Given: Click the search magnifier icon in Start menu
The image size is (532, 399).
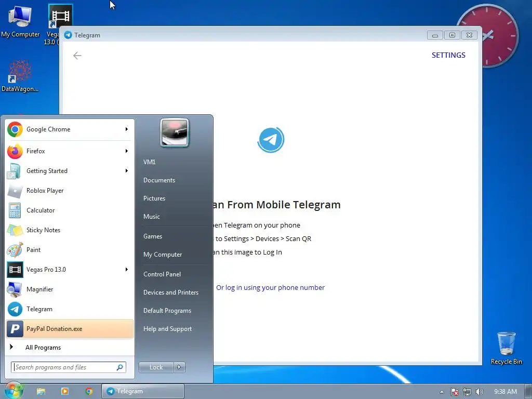Looking at the screenshot, I should pos(120,367).
